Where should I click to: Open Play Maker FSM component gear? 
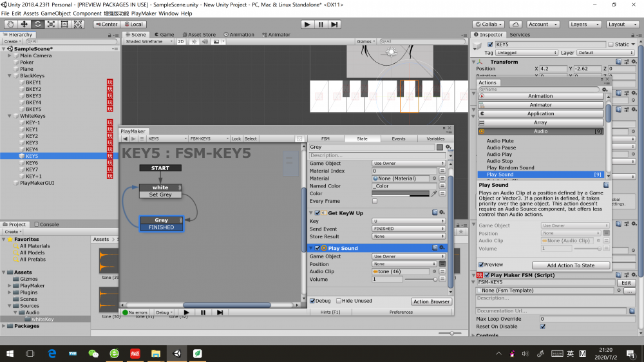(633, 275)
